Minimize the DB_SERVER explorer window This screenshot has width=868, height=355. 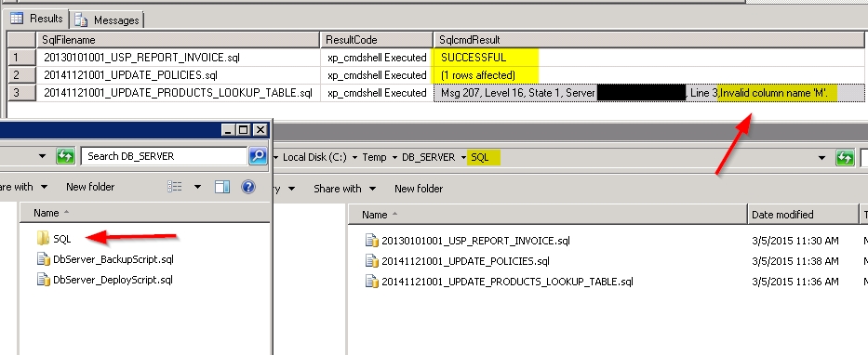229,130
